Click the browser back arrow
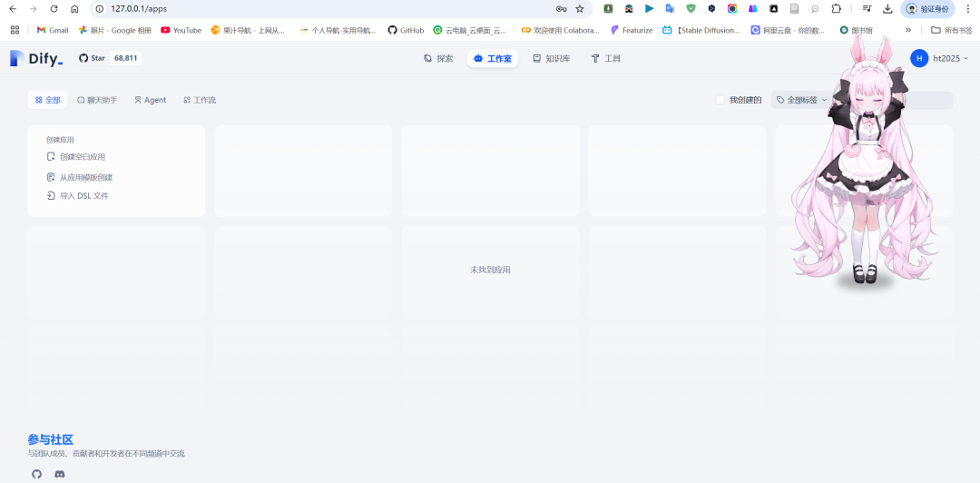 tap(13, 9)
